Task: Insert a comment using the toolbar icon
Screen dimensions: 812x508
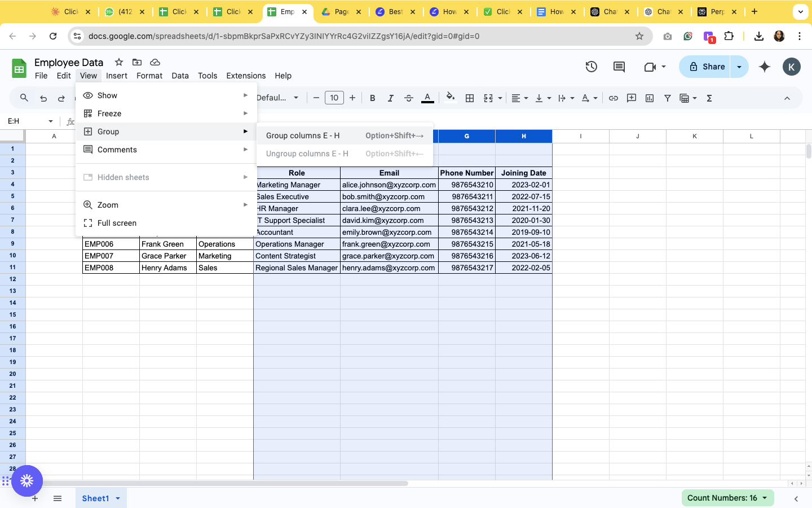Action: [x=631, y=98]
